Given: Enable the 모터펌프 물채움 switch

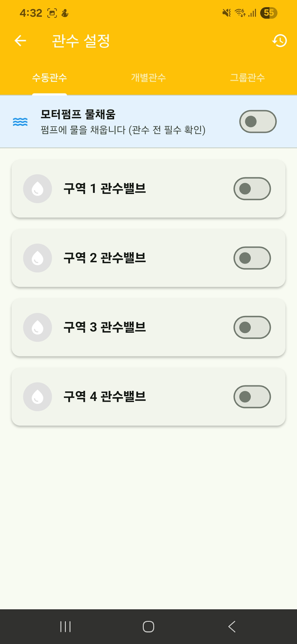Looking at the screenshot, I should [258, 122].
